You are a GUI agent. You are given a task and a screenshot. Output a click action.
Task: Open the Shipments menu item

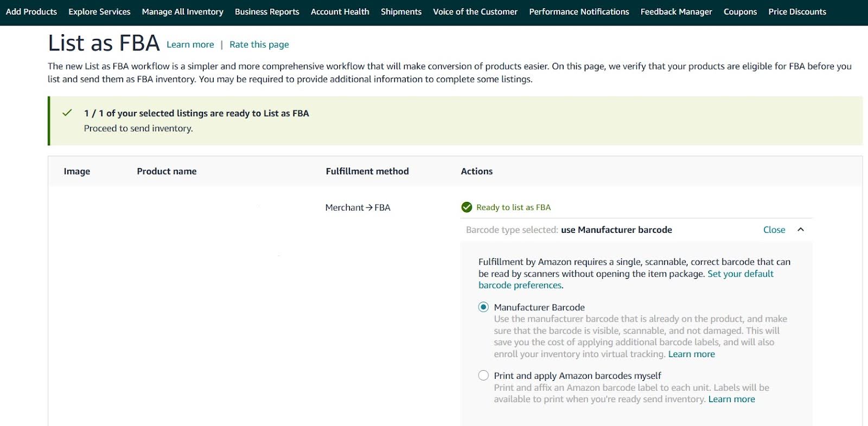click(x=401, y=11)
